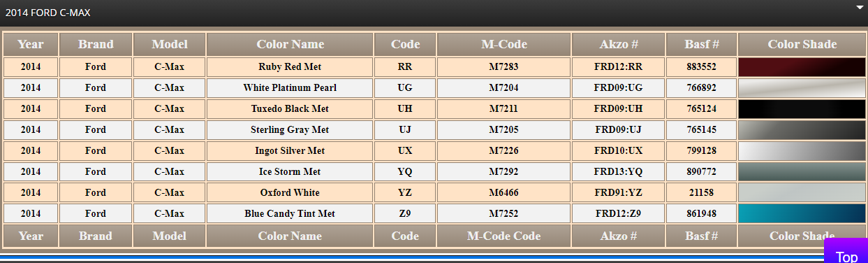Select the White Platinum Pearl name cell
Viewport: 868px width, 263px height.
pyautogui.click(x=290, y=88)
